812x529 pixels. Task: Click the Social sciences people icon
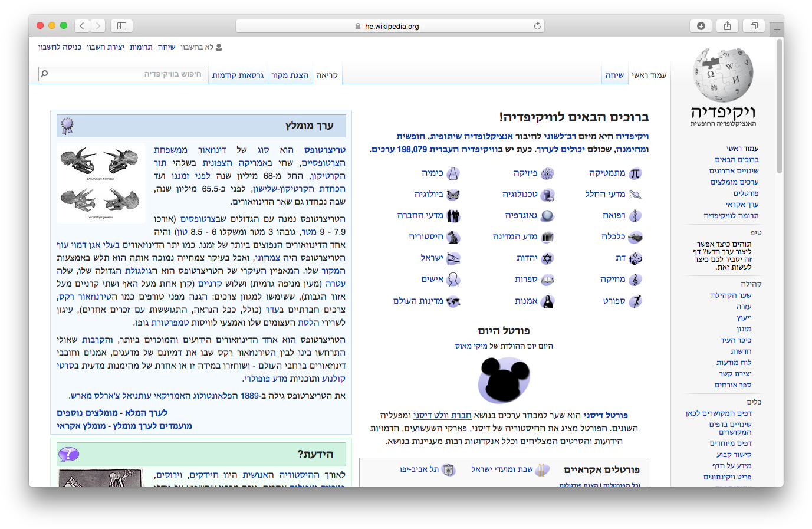(453, 216)
